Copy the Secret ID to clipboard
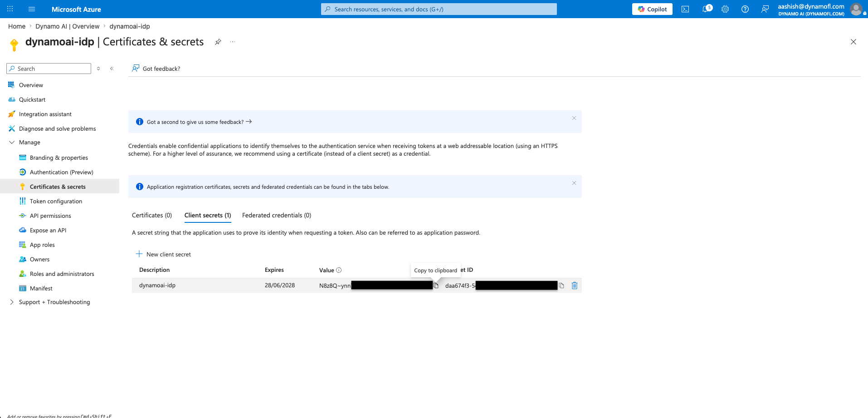 coord(561,285)
